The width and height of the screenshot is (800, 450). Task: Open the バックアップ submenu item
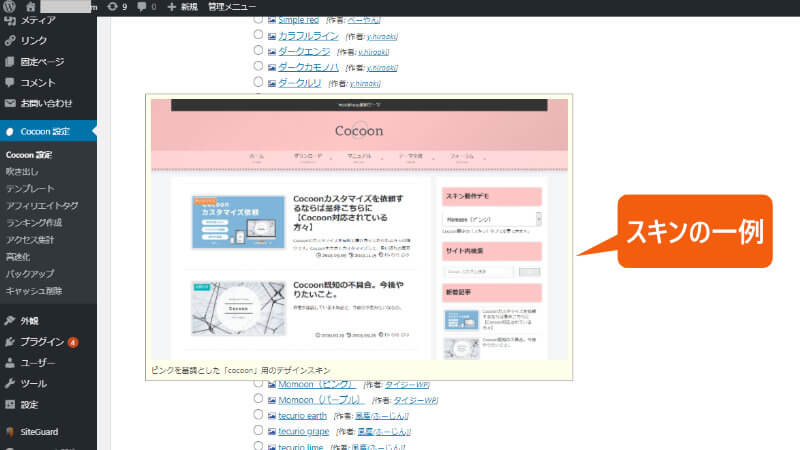[x=30, y=273]
